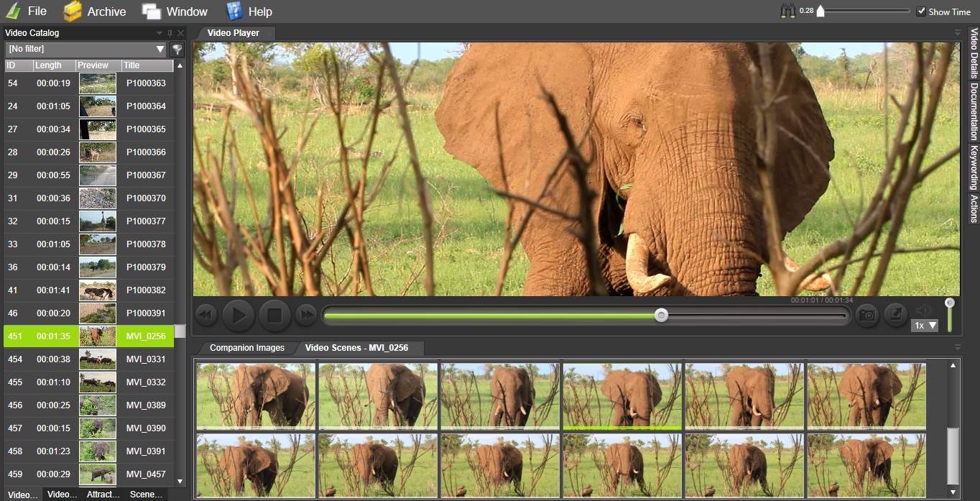Open Video Catalog panel options arrow
The width and height of the screenshot is (980, 501).
[x=160, y=33]
